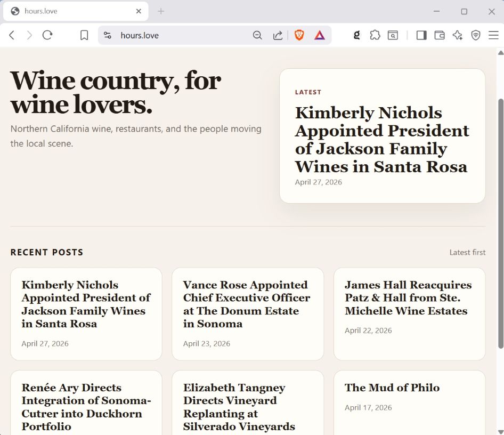Viewport: 504px width, 435px height.
Task: Switch to the hours.love browser tab
Action: pos(75,11)
